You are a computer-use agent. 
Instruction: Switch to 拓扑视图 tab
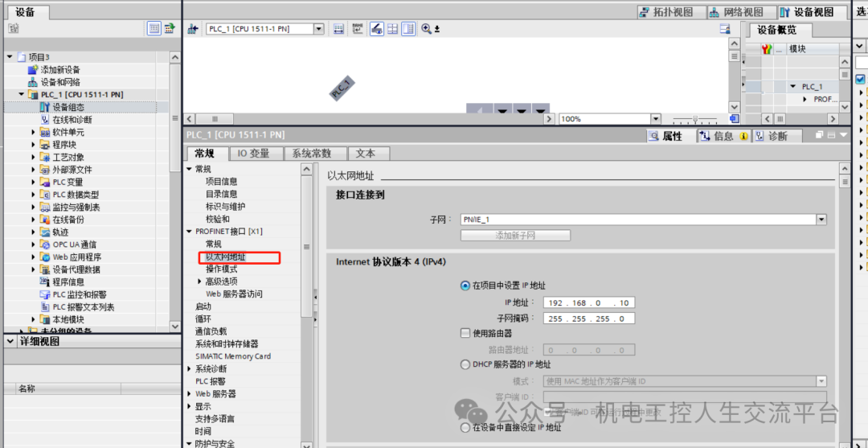pos(672,12)
